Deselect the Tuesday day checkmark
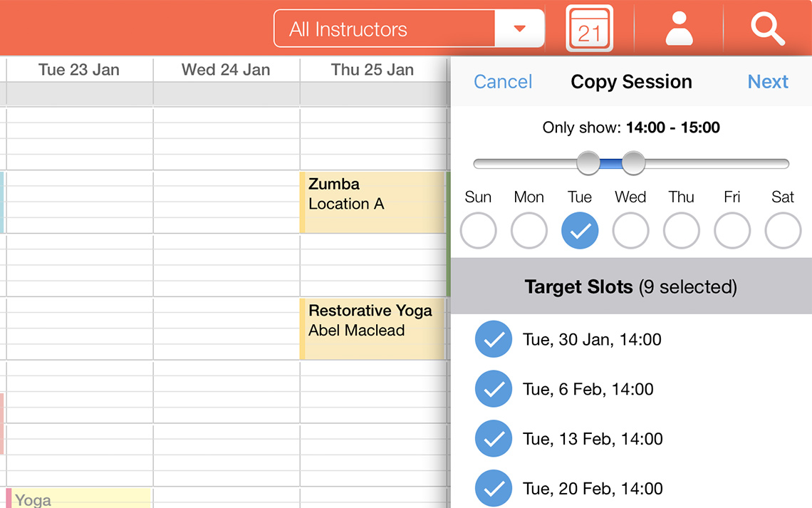 pyautogui.click(x=580, y=230)
